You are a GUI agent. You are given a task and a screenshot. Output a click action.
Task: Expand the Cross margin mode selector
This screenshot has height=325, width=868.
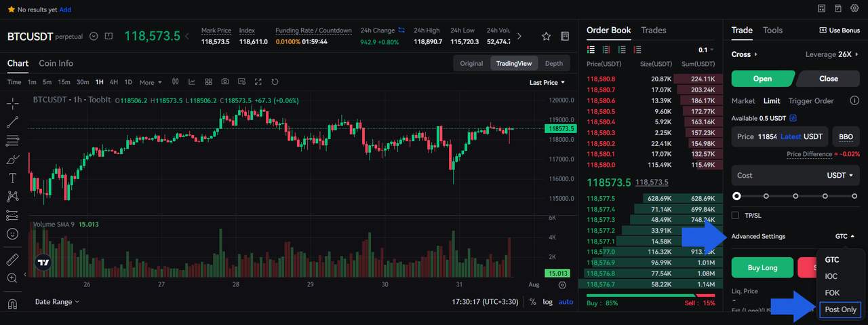click(x=744, y=54)
